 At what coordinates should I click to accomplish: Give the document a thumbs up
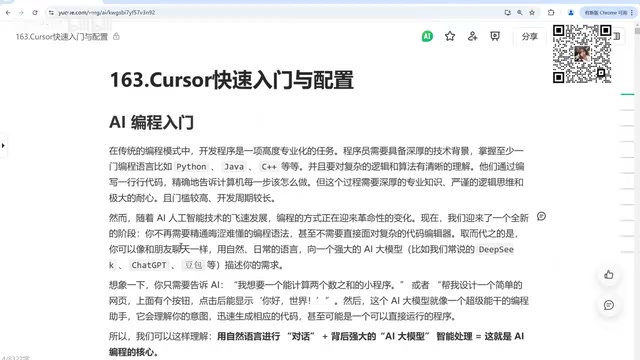click(609, 275)
